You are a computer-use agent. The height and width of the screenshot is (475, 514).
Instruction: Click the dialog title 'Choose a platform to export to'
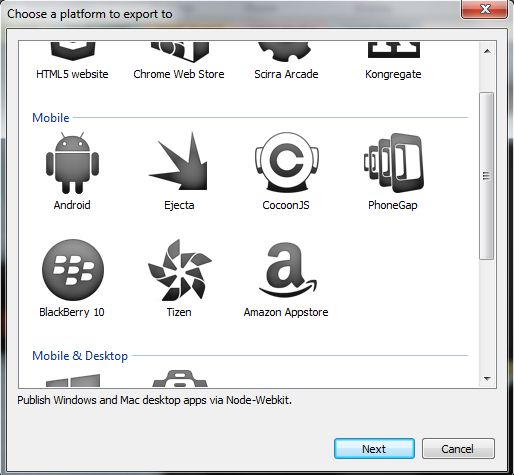click(90, 14)
